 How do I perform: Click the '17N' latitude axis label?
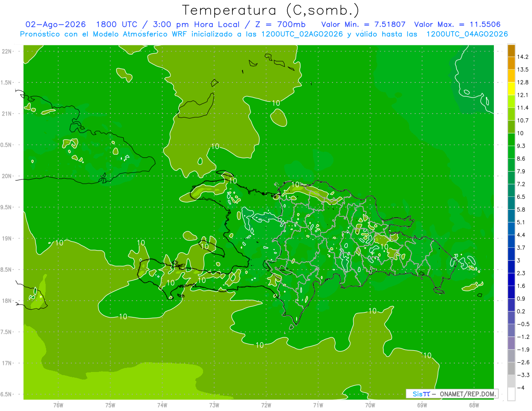point(7,363)
